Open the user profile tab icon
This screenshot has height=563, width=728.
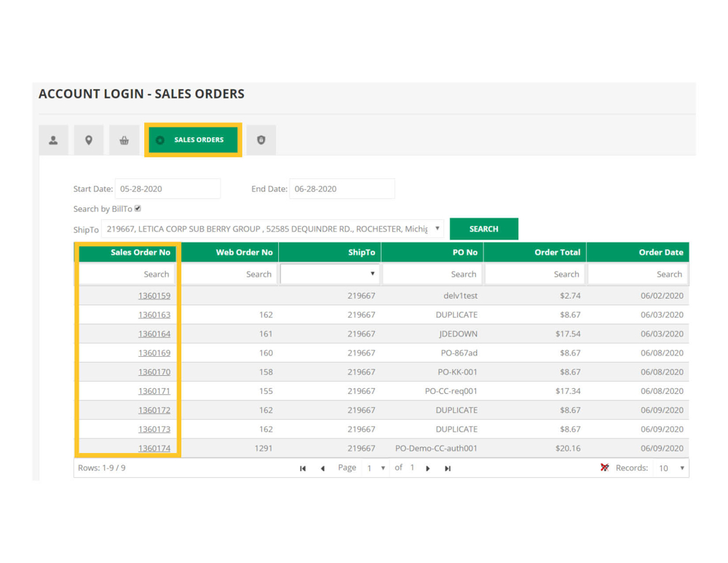(x=53, y=140)
